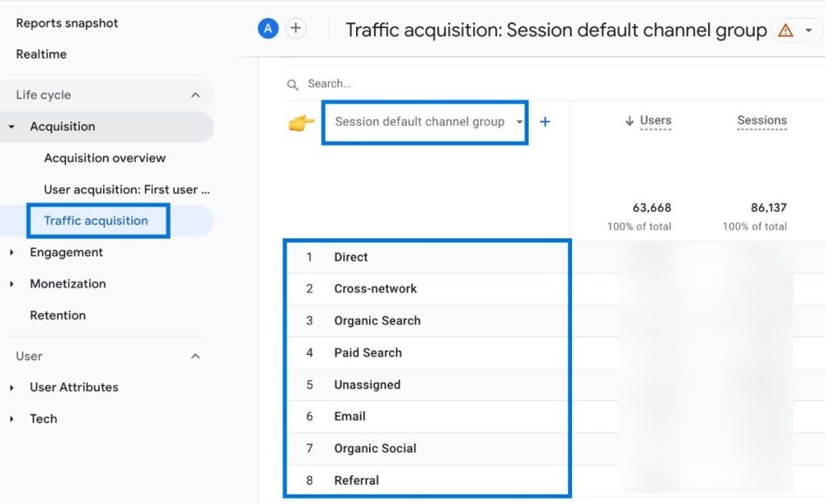The height and width of the screenshot is (504, 825).
Task: Click the add comparison plus icon
Action: tap(296, 29)
